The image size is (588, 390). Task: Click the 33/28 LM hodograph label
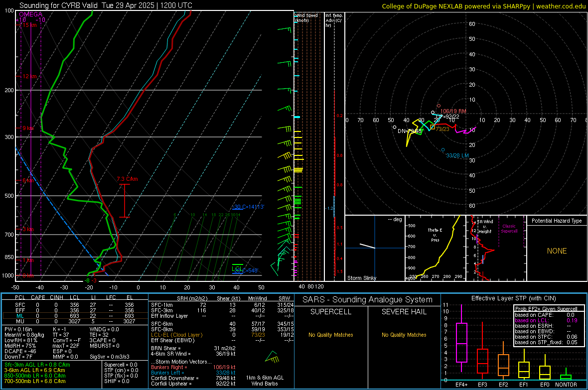[x=457, y=155]
